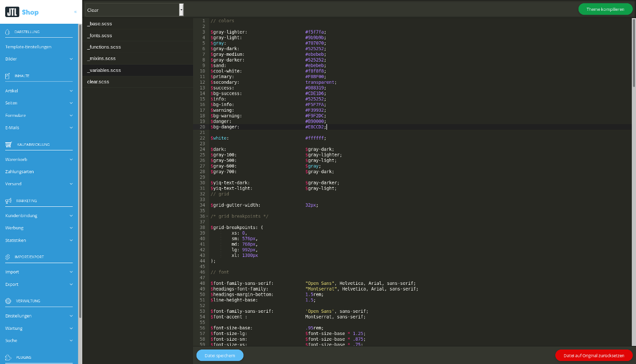Screen dimensions: 636x364
Task: Click color value #F8BF00 for $primary
Action: point(315,77)
